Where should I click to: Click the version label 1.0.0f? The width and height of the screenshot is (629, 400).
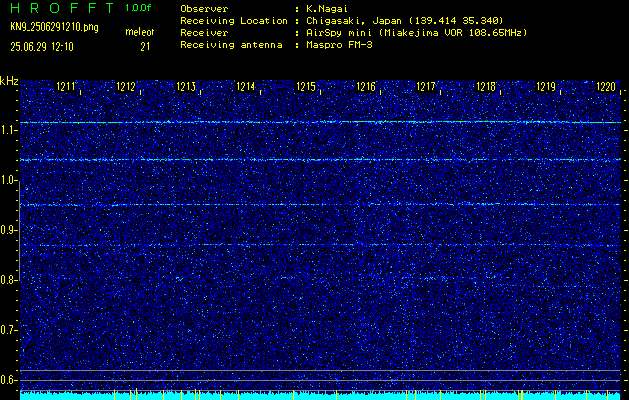(138, 8)
